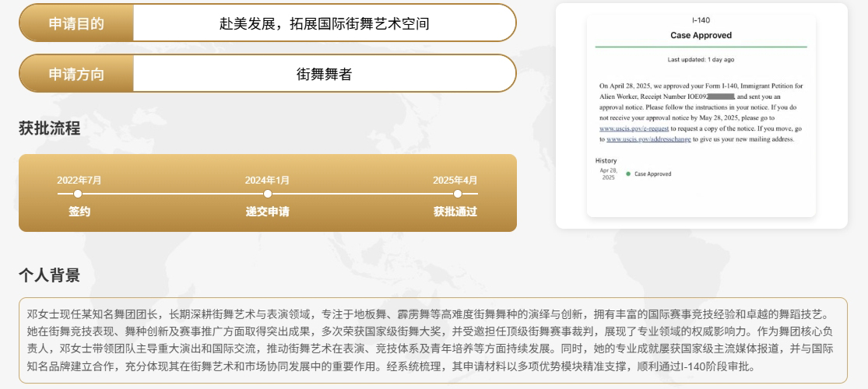Screen dimensions: 868x389
Task: Click the 邓女士 background paragraph box
Action: point(433,340)
